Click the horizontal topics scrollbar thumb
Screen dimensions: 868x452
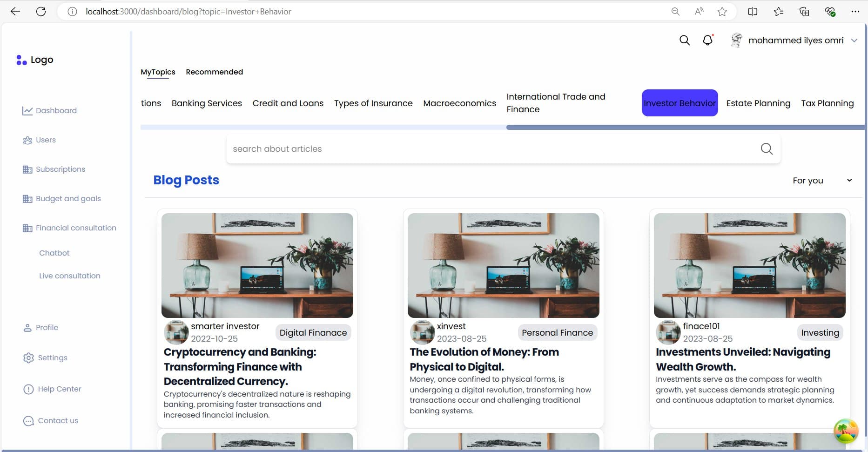[684, 127]
